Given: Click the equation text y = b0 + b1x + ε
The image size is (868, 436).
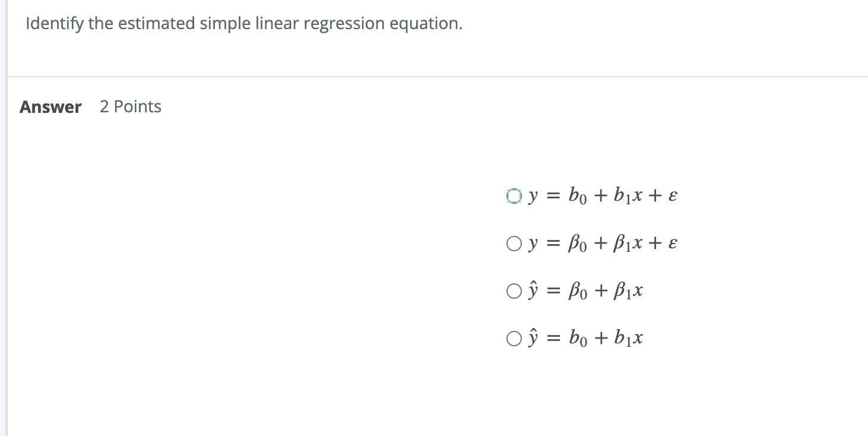Looking at the screenshot, I should (x=602, y=196).
